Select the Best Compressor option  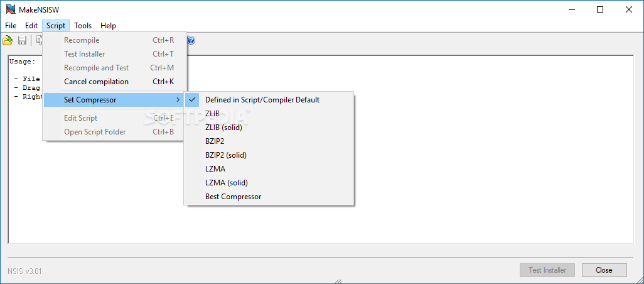tap(269, 197)
